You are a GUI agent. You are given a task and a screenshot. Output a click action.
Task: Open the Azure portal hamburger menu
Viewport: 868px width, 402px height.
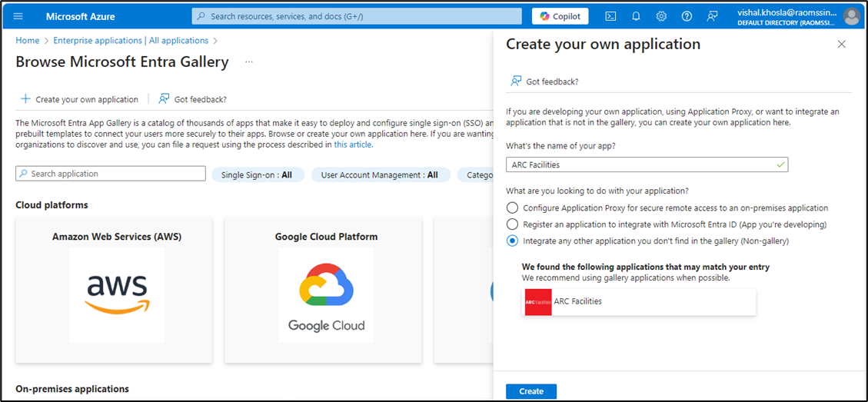point(18,16)
